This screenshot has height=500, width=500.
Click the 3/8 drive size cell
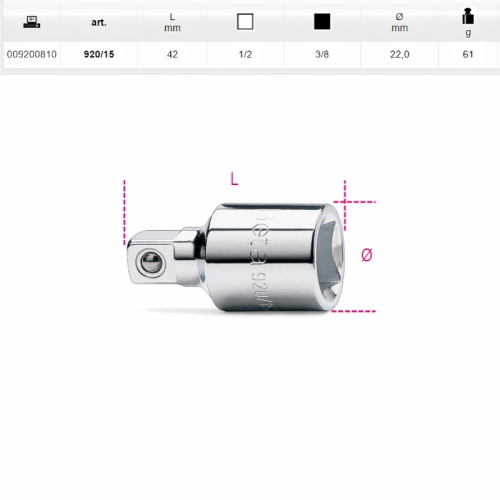(x=322, y=54)
